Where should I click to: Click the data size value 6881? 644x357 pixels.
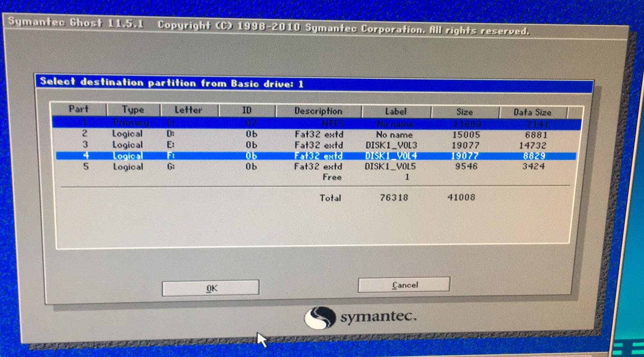click(x=536, y=135)
